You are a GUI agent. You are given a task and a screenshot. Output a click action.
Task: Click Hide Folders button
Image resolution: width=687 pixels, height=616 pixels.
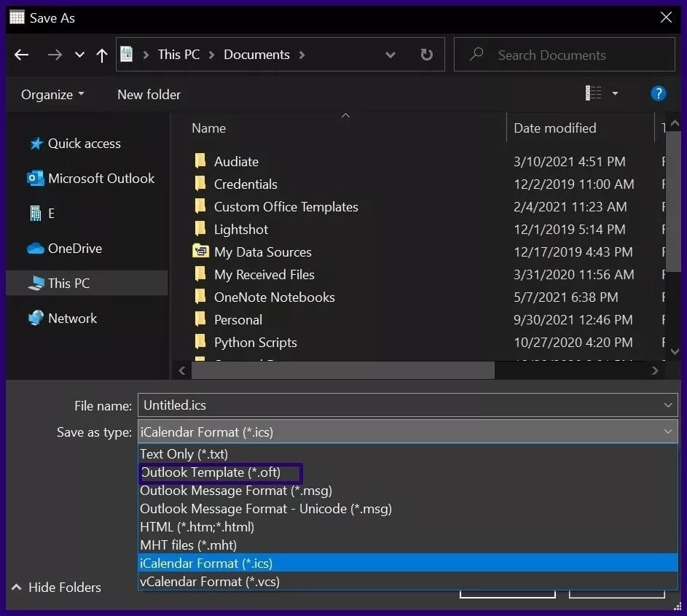click(57, 588)
